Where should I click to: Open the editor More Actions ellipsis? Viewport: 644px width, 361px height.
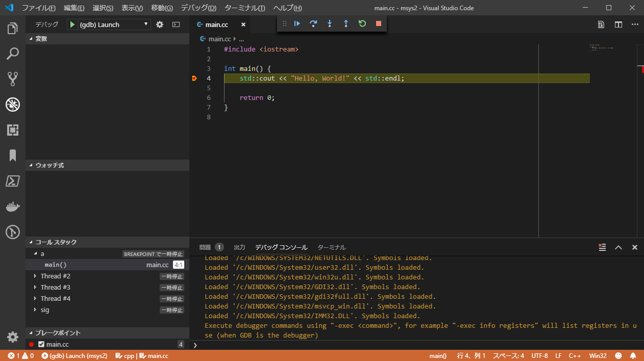635,24
